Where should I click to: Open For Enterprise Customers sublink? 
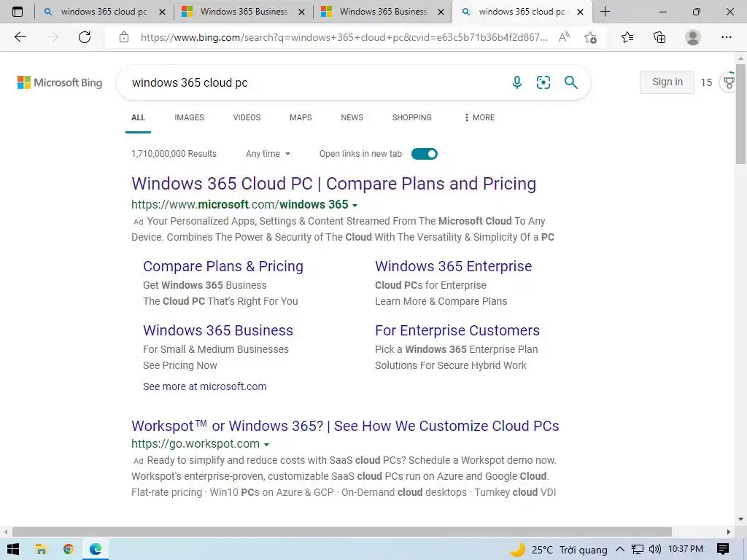pos(457,330)
